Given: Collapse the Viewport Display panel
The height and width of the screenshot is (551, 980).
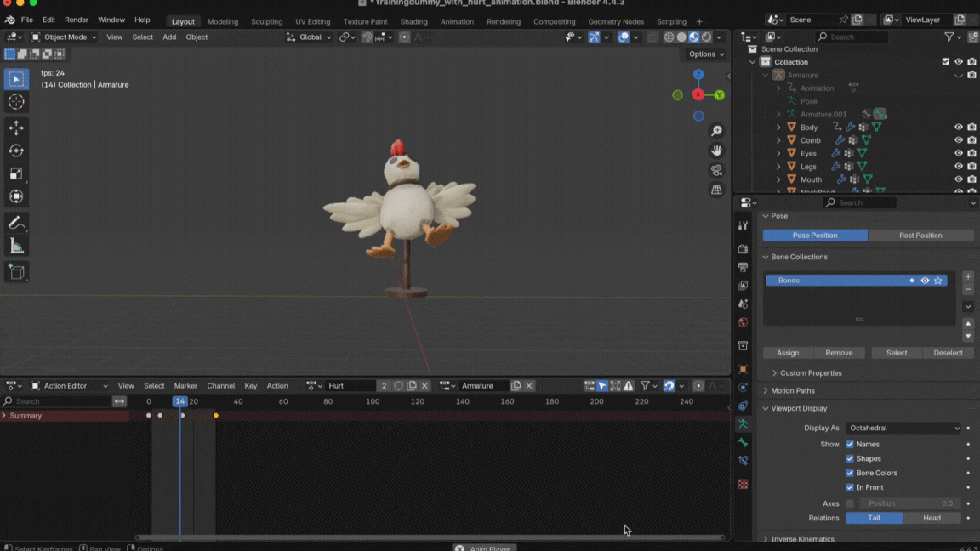Looking at the screenshot, I should [x=798, y=408].
